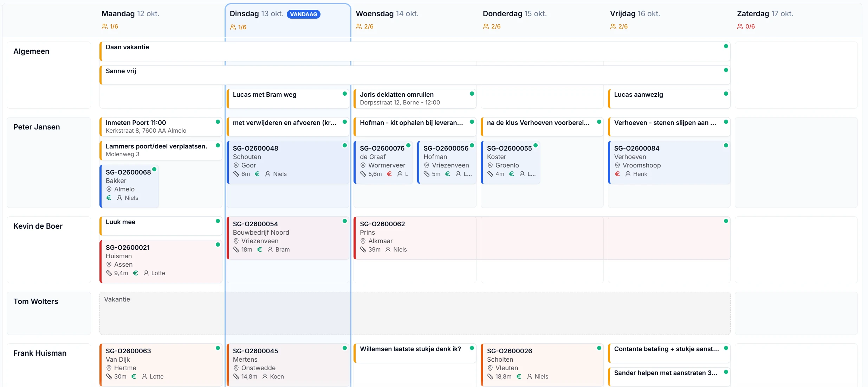Viewport: 868px width, 387px height.
Task: Click the location pin on Bakker Almelo card
Action: tap(109, 189)
